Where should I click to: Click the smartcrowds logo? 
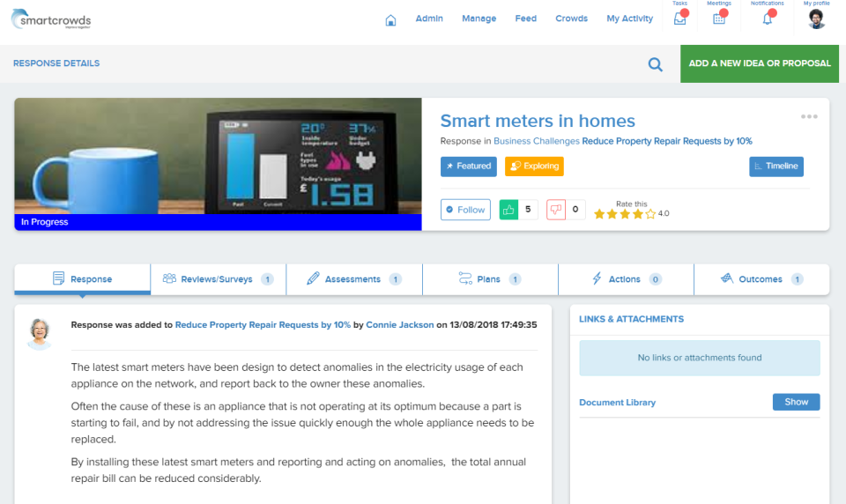point(51,19)
